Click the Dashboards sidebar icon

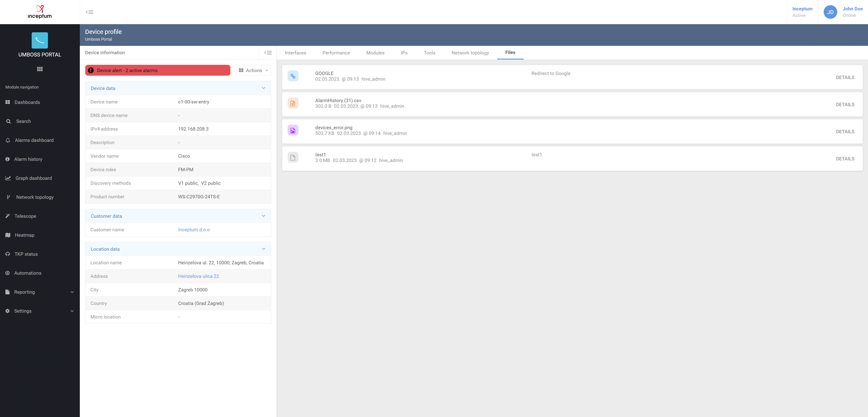click(8, 102)
